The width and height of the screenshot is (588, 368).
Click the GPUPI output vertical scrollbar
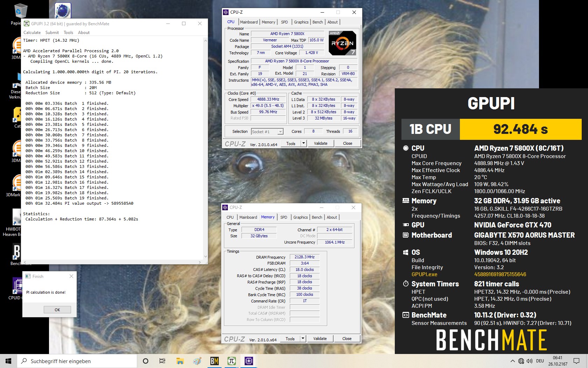coord(205,149)
